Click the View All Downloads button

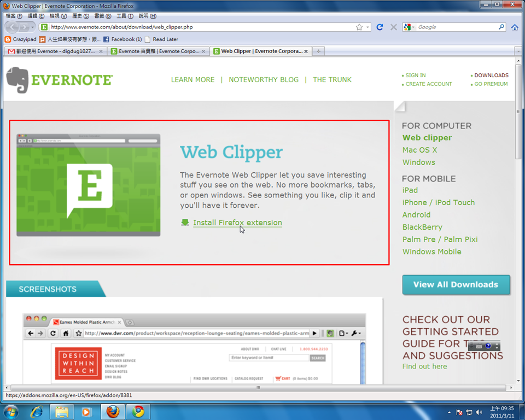456,285
